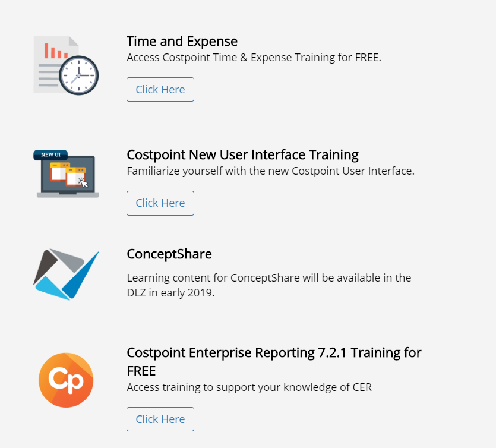
Task: Click the blue checkmark shape in ConceptShare logo
Action: pyautogui.click(x=83, y=276)
